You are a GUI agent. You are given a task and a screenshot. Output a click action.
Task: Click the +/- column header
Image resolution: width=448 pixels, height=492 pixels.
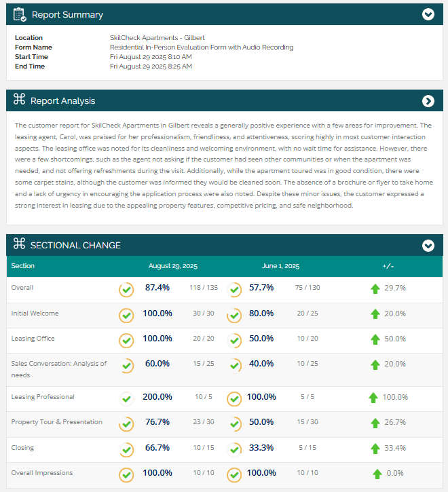click(388, 266)
